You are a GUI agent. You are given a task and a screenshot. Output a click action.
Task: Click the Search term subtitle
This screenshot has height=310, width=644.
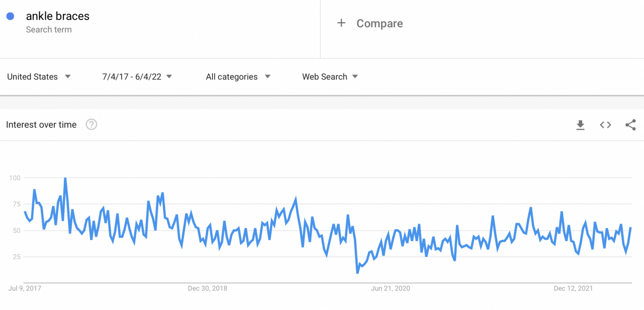(49, 29)
